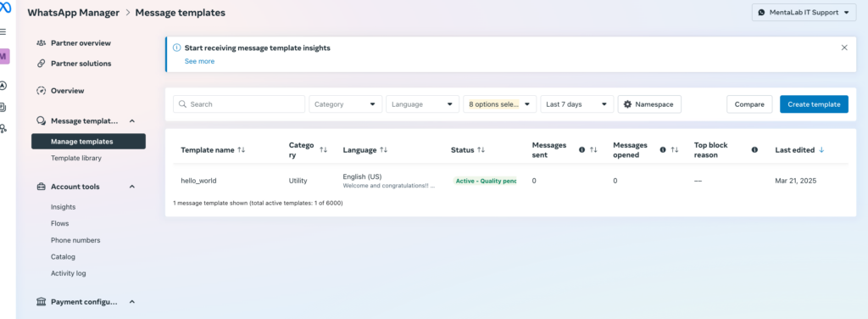The height and width of the screenshot is (319, 868).
Task: Dismiss the template insights banner
Action: [x=844, y=48]
